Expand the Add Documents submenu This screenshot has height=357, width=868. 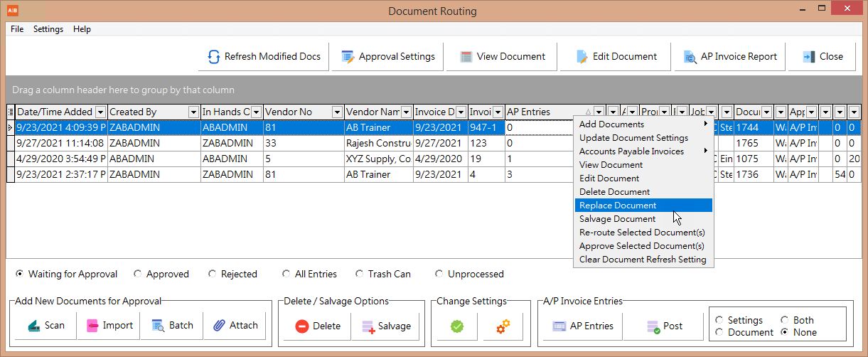(643, 124)
